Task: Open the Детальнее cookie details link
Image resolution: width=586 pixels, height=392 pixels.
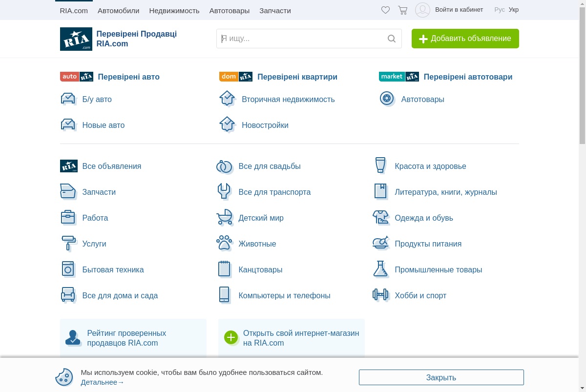Action: tap(103, 382)
